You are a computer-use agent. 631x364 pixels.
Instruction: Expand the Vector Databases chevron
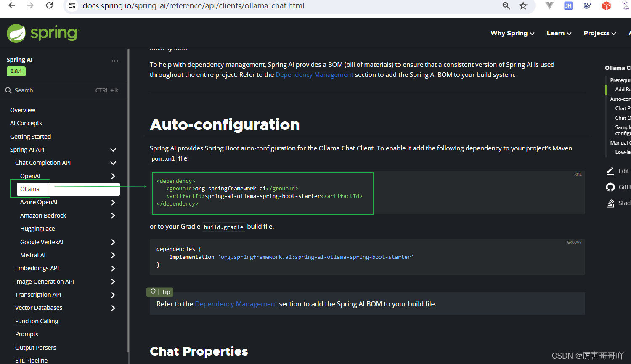point(113,308)
